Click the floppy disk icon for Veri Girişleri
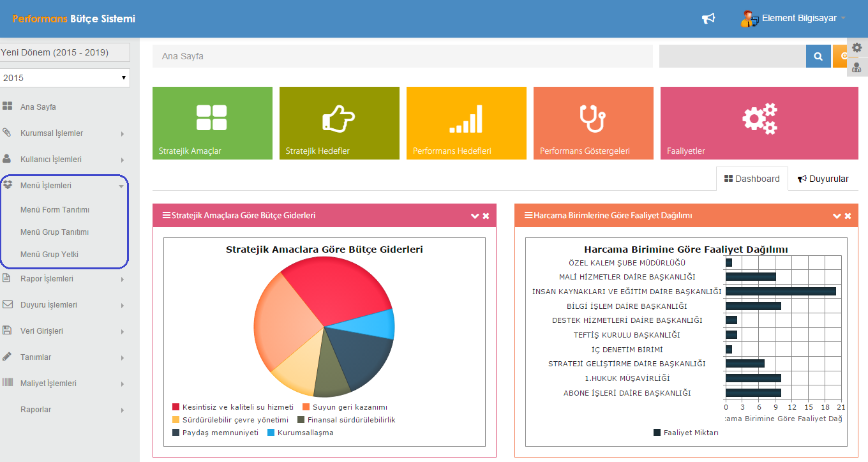This screenshot has height=462, width=868. (8, 331)
